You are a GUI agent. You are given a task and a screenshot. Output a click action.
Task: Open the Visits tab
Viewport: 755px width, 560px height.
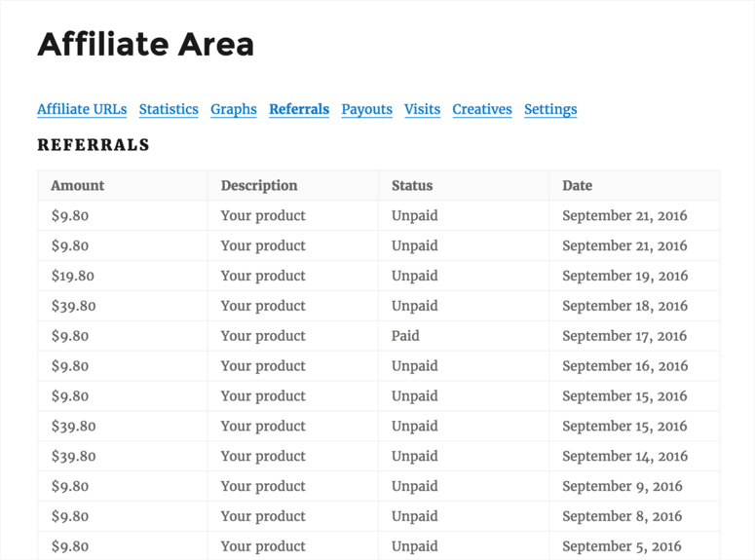[422, 109]
